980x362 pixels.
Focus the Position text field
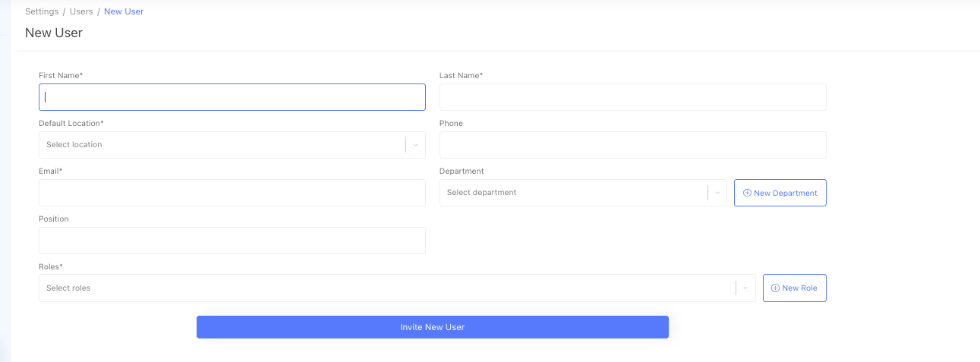coord(232,241)
